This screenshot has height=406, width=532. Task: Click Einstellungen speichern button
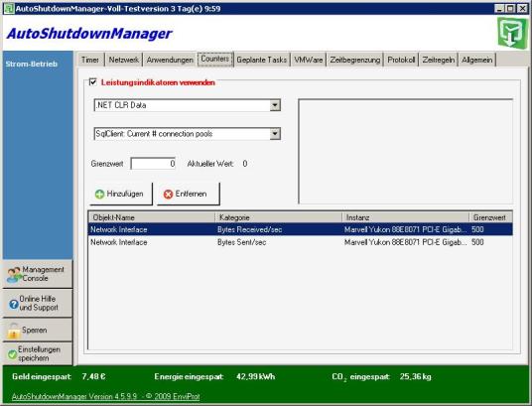[x=38, y=353]
